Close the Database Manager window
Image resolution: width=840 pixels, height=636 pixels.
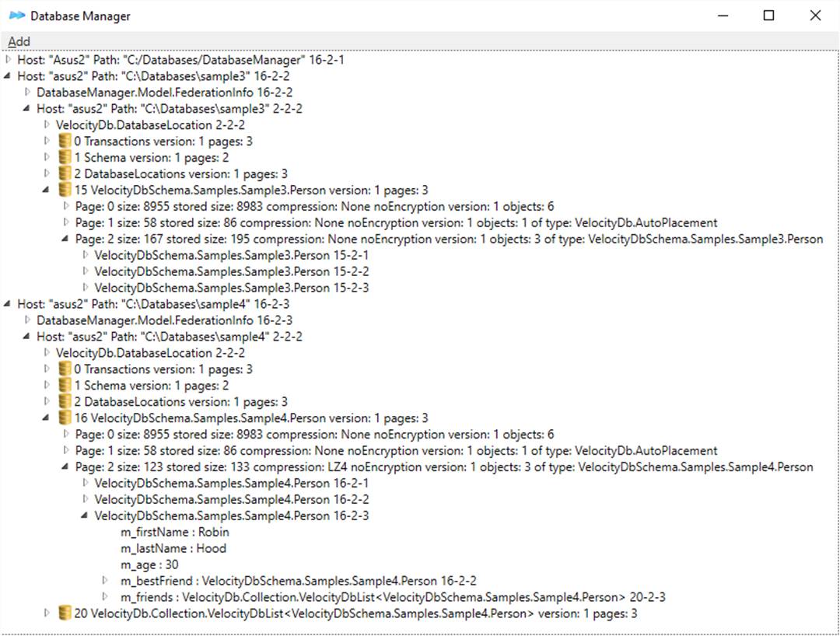(x=815, y=16)
